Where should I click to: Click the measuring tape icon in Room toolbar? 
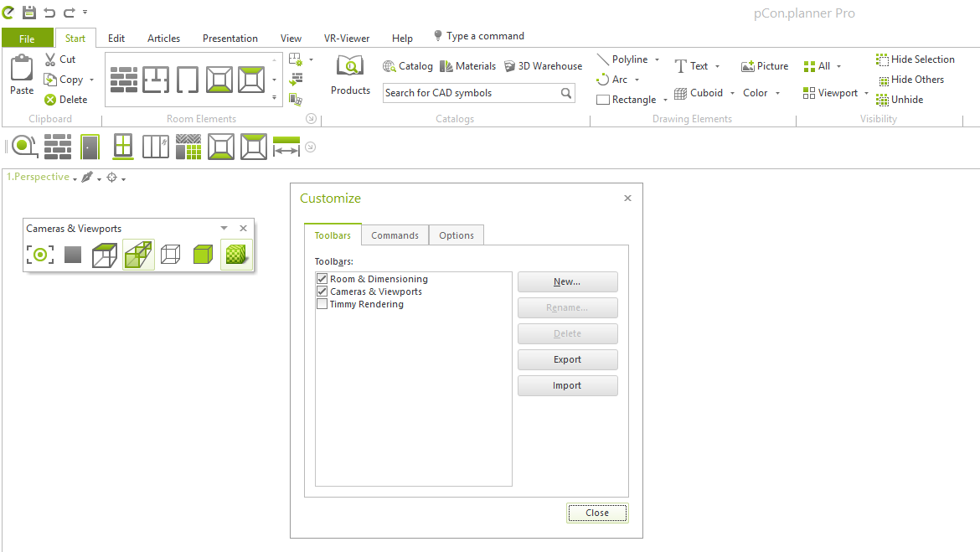[24, 147]
